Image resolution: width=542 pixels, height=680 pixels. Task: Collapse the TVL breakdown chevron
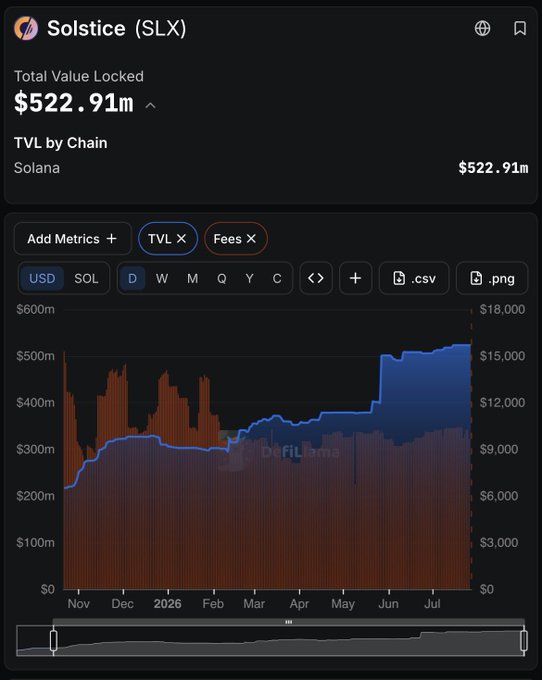pos(150,105)
